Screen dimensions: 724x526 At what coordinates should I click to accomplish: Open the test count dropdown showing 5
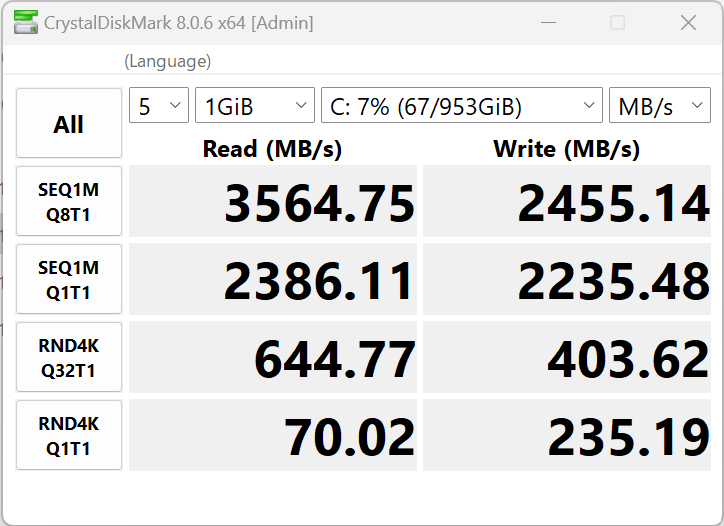point(159,105)
